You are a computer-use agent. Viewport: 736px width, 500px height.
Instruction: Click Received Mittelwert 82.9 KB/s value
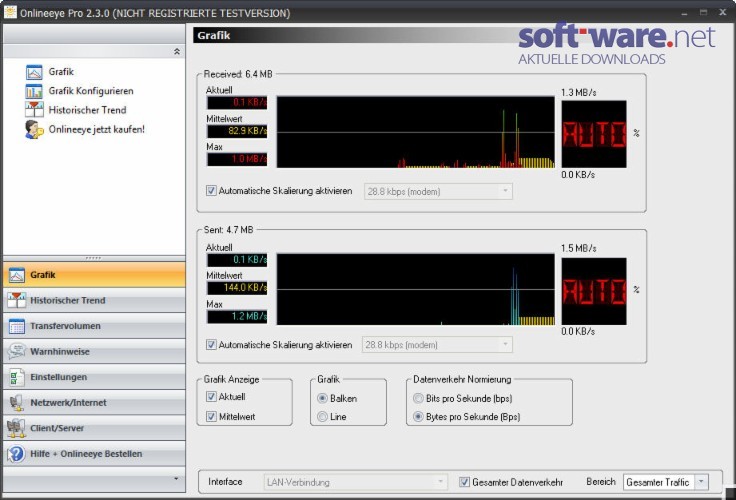pyautogui.click(x=237, y=131)
